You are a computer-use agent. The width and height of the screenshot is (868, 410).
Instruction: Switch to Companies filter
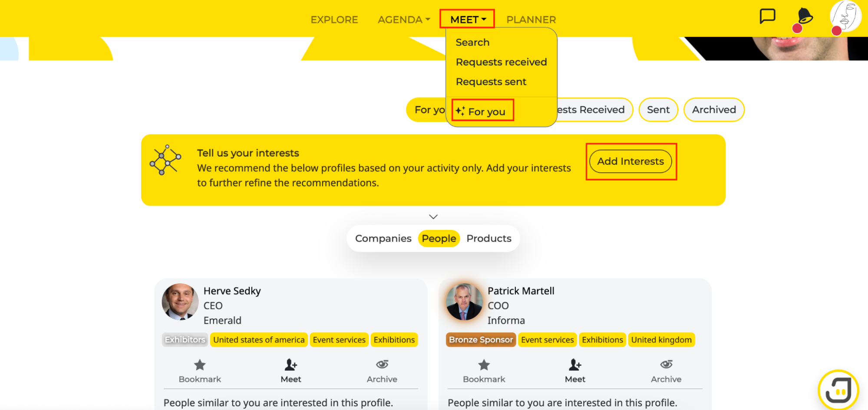pos(383,238)
